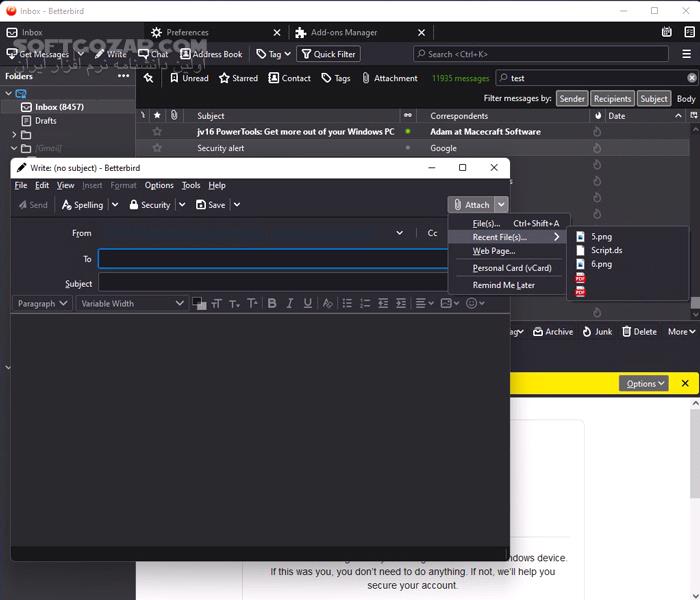Open the Save dropdown arrow
700x600 pixels.
237,205
